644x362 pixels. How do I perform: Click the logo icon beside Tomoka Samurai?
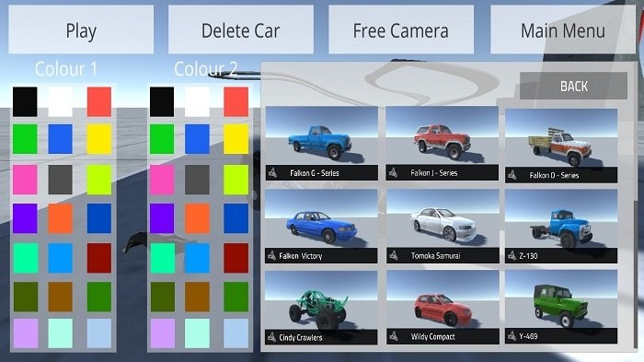coord(394,256)
